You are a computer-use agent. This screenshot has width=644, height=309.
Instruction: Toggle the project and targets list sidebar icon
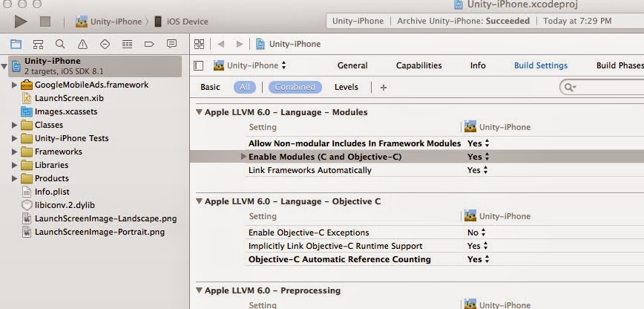[x=198, y=65]
